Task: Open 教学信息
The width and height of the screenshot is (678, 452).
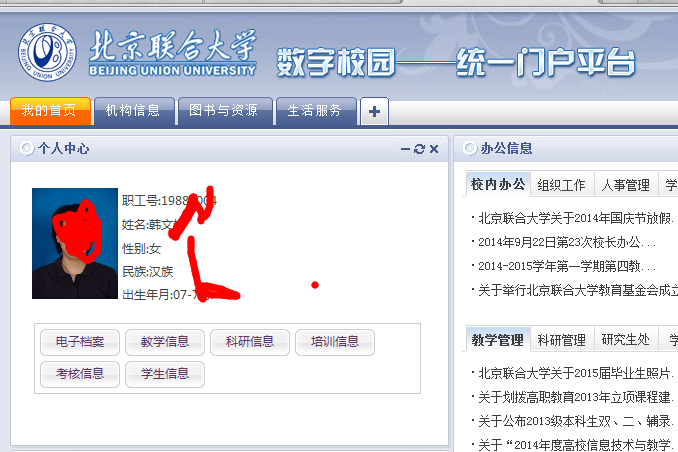Action: tap(165, 342)
